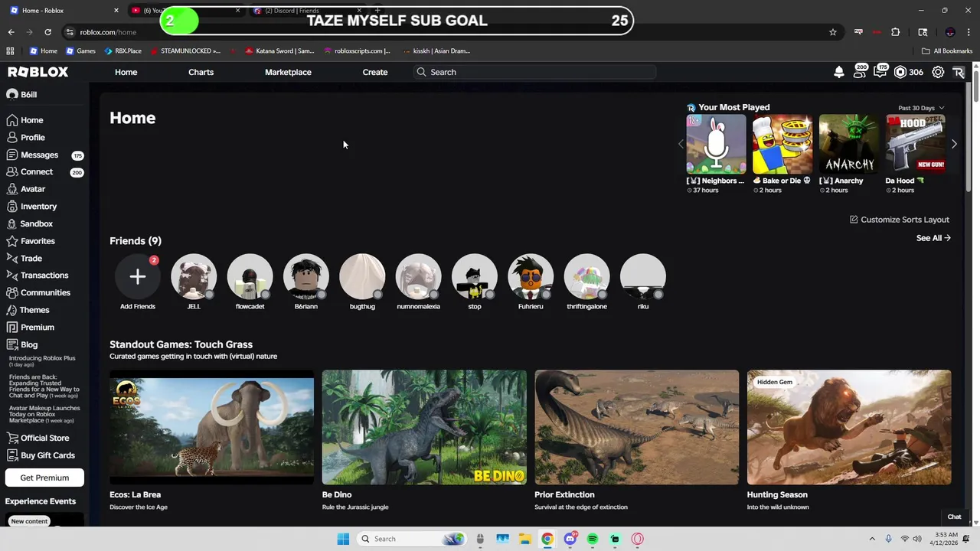Image resolution: width=980 pixels, height=551 pixels.
Task: Reload the page
Action: point(47,32)
